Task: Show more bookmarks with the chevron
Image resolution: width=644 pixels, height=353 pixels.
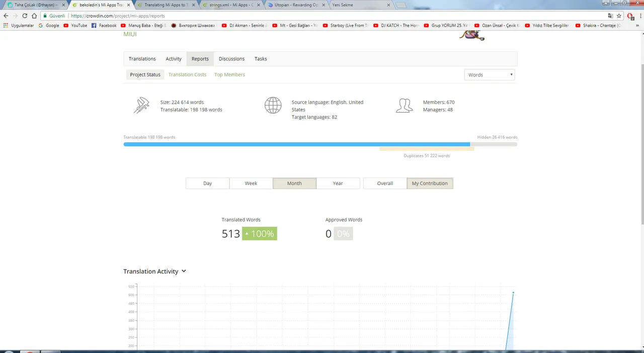Action: [638, 25]
